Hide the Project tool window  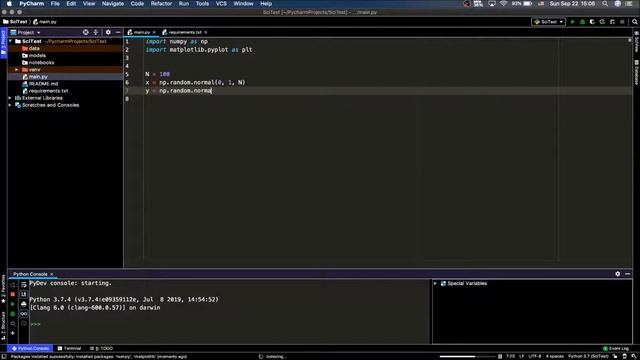118,32
